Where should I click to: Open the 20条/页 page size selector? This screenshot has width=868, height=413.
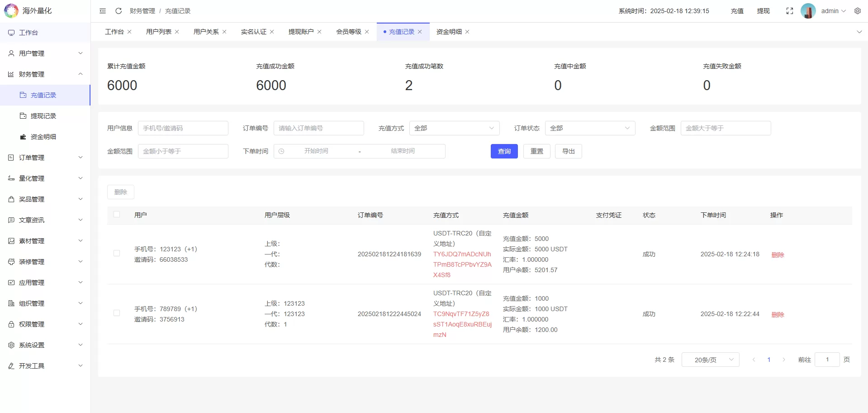point(710,360)
